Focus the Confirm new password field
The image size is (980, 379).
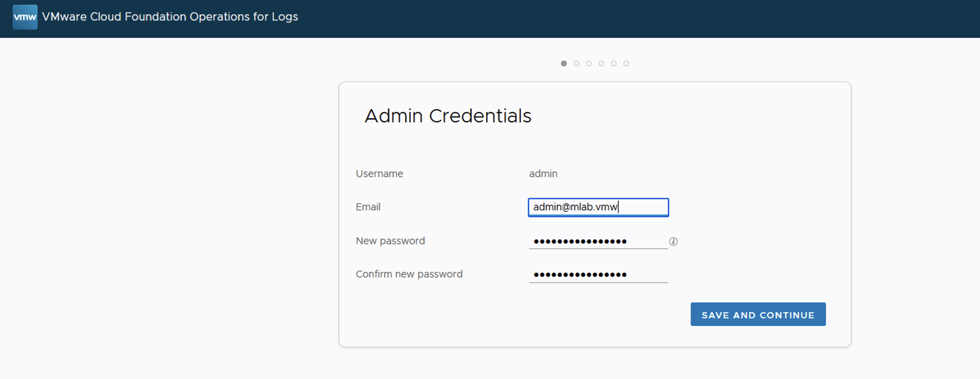598,274
